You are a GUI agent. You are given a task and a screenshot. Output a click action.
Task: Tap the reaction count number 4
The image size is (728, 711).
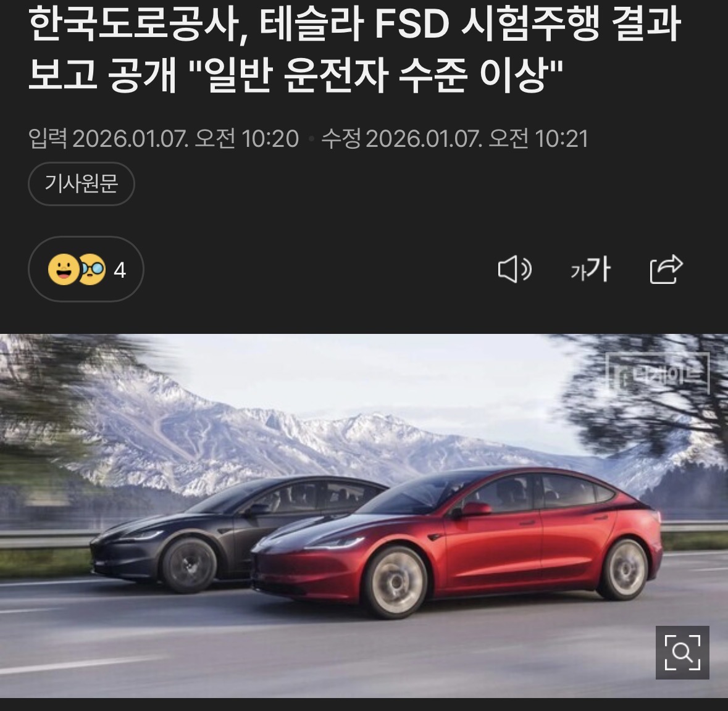(x=120, y=270)
